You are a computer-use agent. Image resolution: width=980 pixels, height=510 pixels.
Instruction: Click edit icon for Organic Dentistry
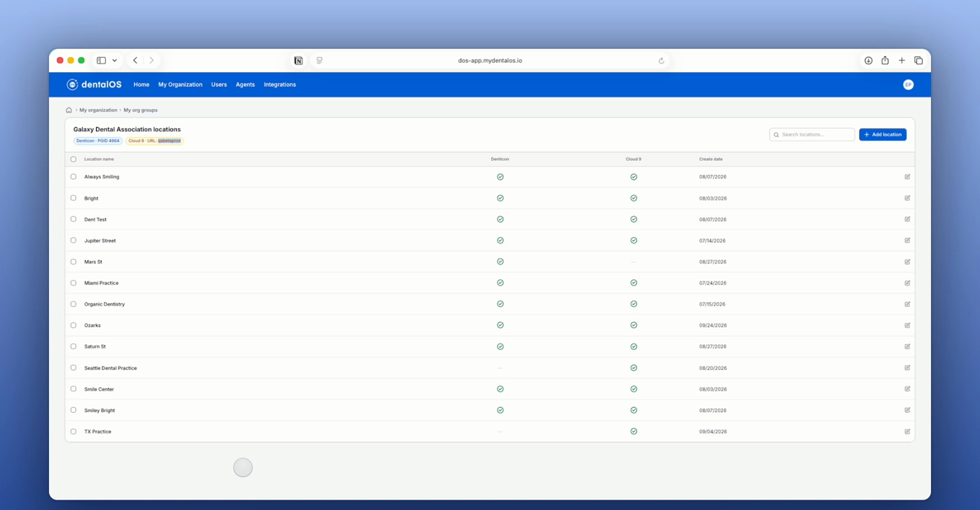907,304
